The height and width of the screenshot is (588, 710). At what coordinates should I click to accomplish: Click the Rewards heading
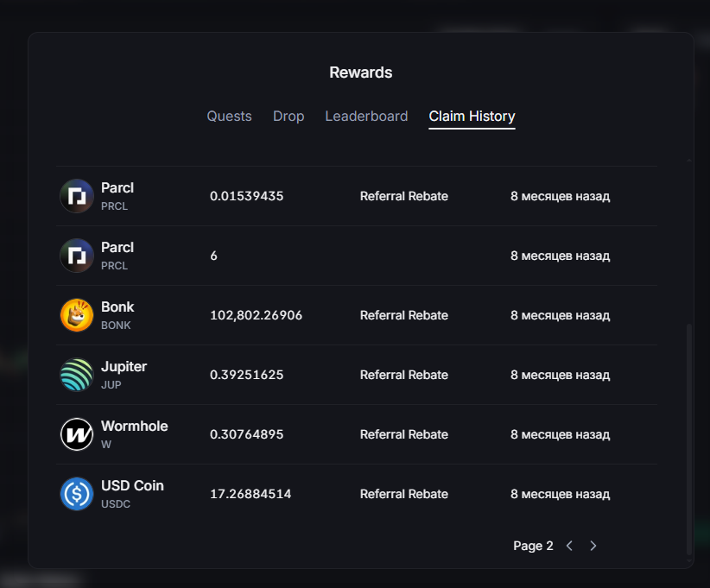coord(361,73)
